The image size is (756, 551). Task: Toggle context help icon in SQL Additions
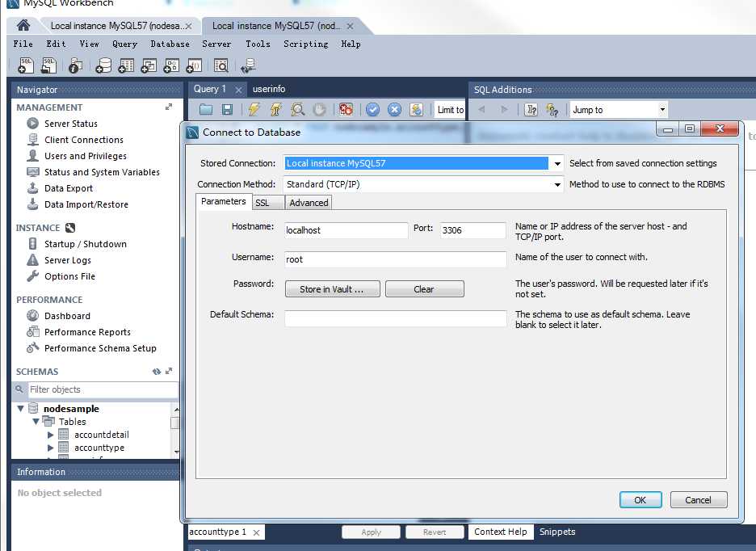tap(531, 110)
